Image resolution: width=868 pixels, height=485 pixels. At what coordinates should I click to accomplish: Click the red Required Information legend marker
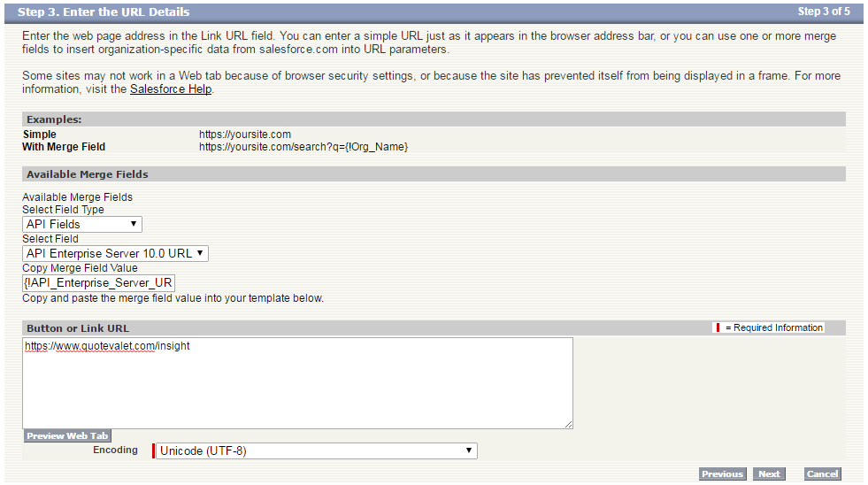point(717,327)
